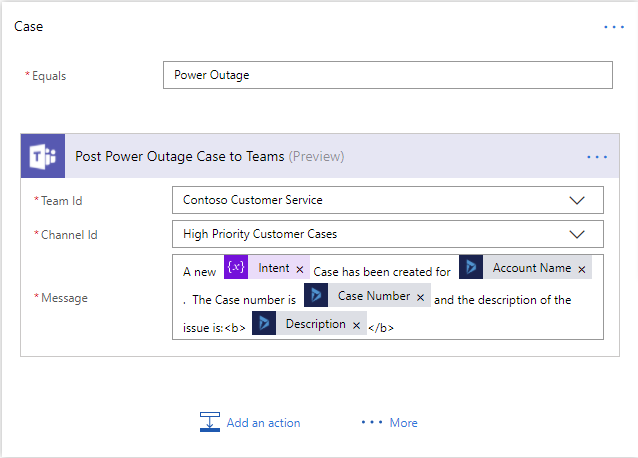Viewport: 638px width, 458px height.
Task: Click inside the Message text area
Action: pos(480,325)
